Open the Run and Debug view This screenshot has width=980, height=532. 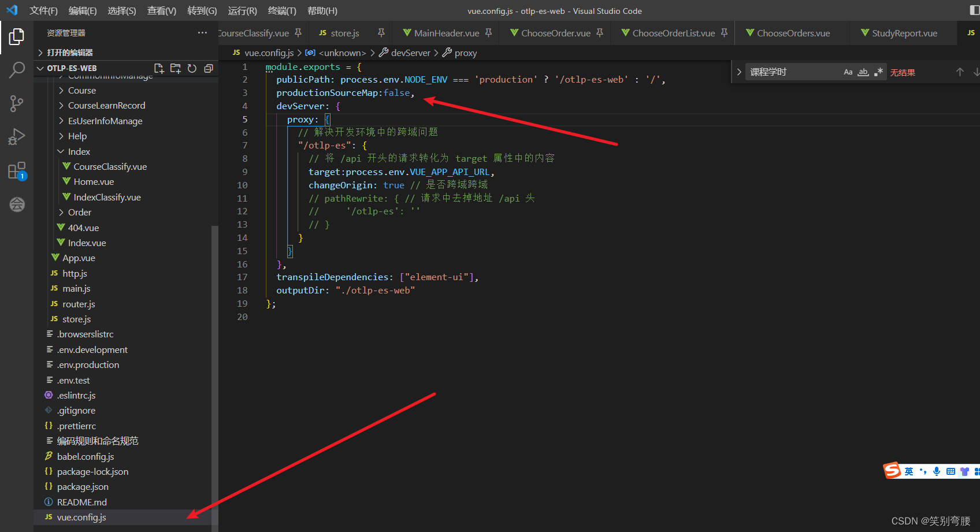[17, 137]
